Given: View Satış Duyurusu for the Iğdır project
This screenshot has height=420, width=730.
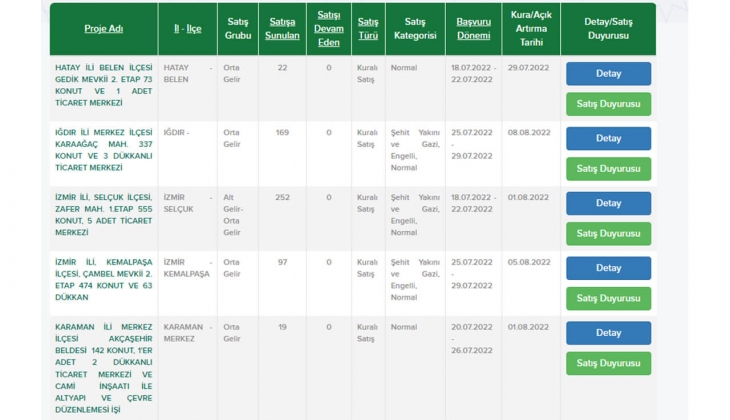Looking at the screenshot, I should tap(608, 169).
